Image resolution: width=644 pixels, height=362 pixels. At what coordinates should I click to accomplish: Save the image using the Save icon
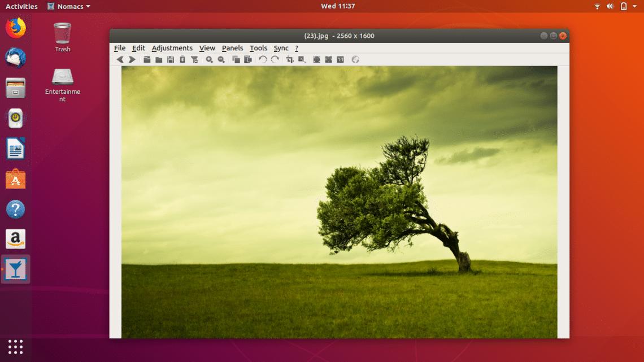171,59
